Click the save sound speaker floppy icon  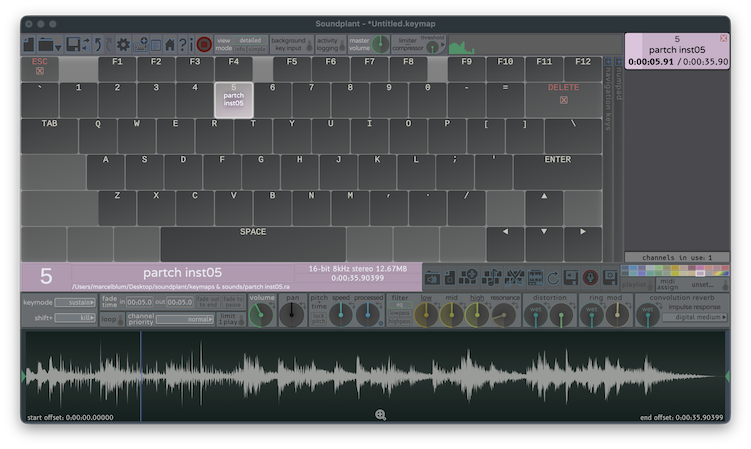coord(571,278)
